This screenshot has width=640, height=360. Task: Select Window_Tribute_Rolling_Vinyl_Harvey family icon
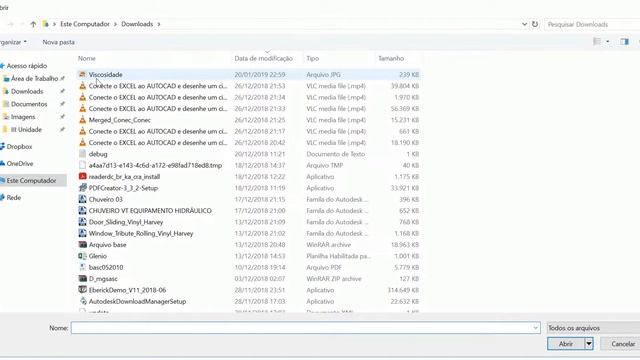tap(82, 233)
